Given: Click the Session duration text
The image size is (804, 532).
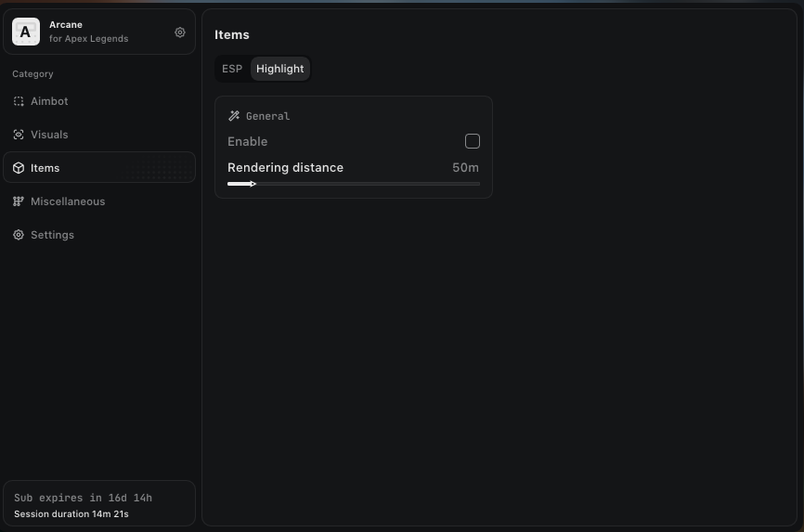Looking at the screenshot, I should pyautogui.click(x=71, y=513).
